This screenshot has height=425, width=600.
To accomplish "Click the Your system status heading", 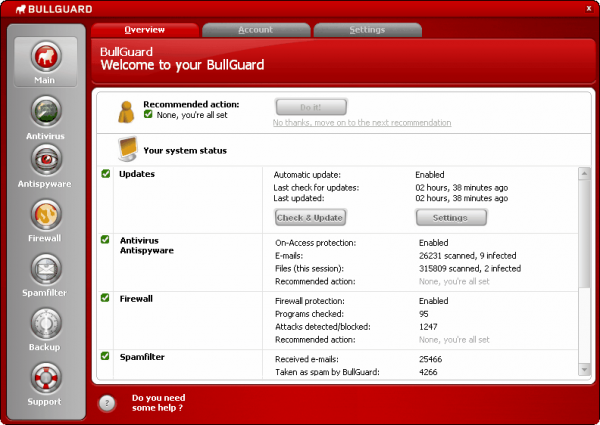I will tap(185, 151).
